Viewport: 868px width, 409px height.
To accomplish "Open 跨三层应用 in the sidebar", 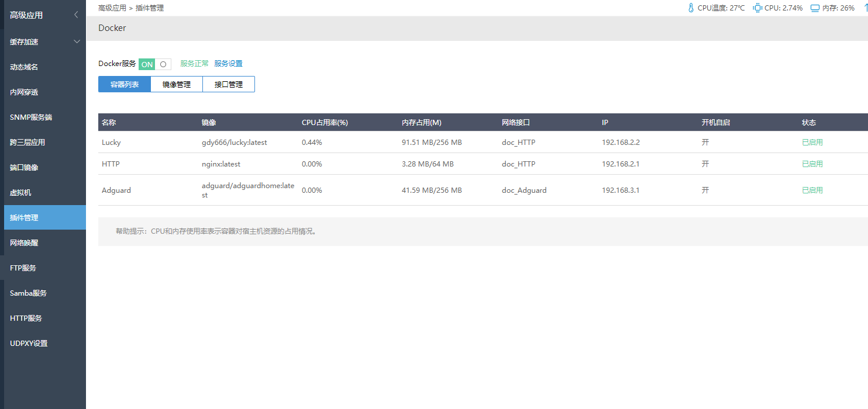I will (45, 143).
